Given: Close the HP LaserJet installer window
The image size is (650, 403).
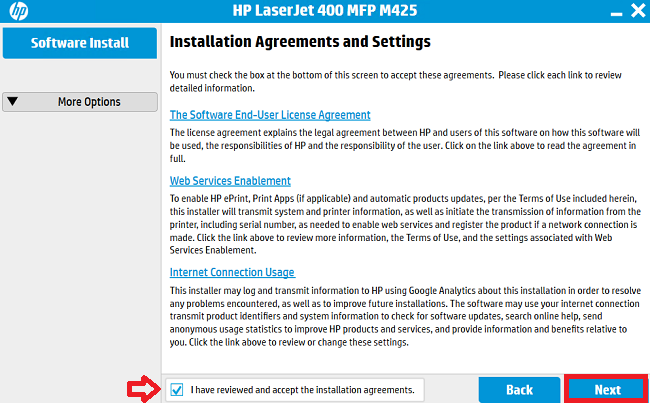Looking at the screenshot, I should 638,10.
